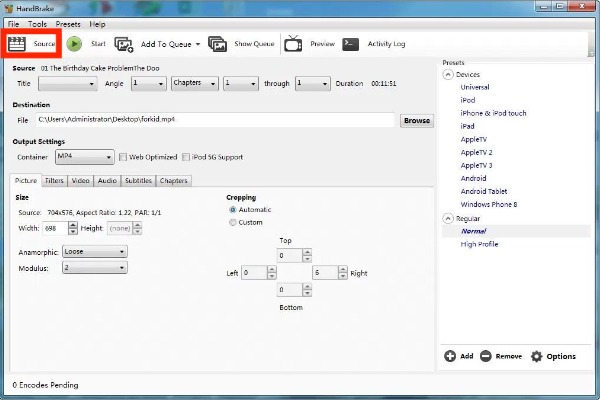
Task: Click the Start label in toolbar
Action: [98, 44]
